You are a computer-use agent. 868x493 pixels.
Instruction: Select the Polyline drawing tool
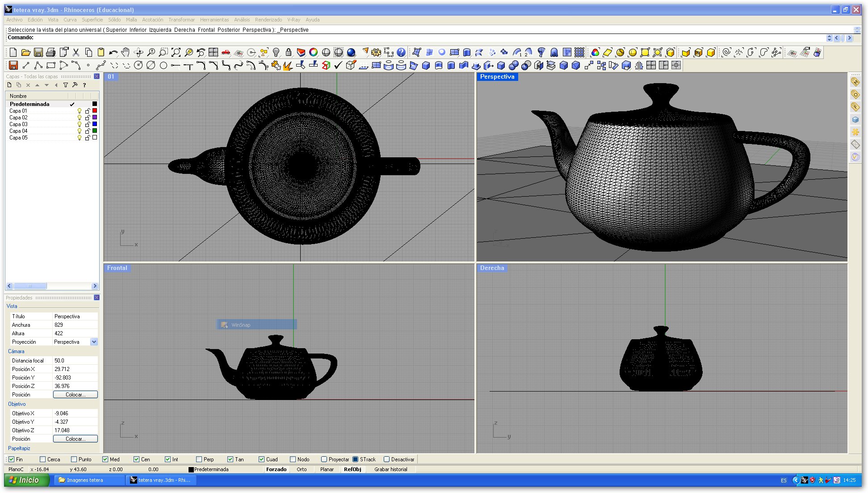pyautogui.click(x=38, y=66)
